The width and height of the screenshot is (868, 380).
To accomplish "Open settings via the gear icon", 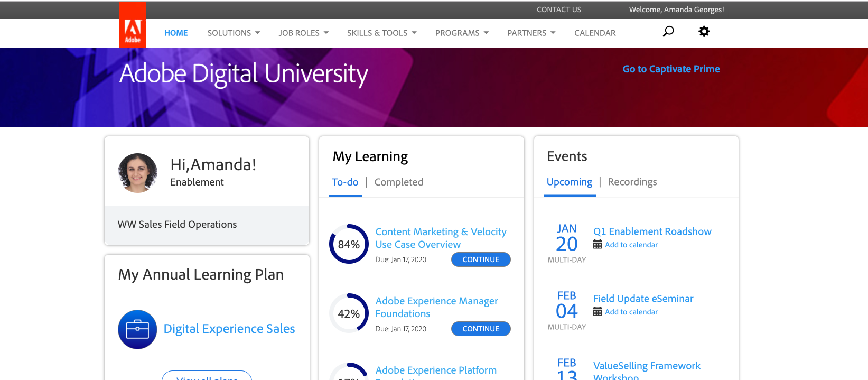I will pos(704,32).
